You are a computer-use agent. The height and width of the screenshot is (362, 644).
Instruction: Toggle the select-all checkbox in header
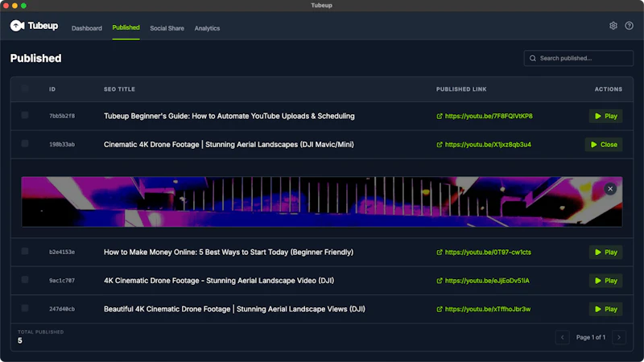click(x=25, y=88)
